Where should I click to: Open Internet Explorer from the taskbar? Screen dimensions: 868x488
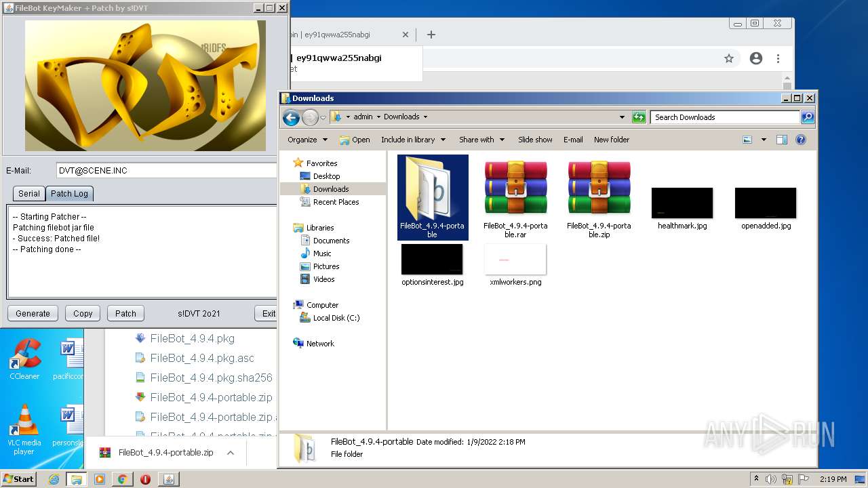pos(54,479)
